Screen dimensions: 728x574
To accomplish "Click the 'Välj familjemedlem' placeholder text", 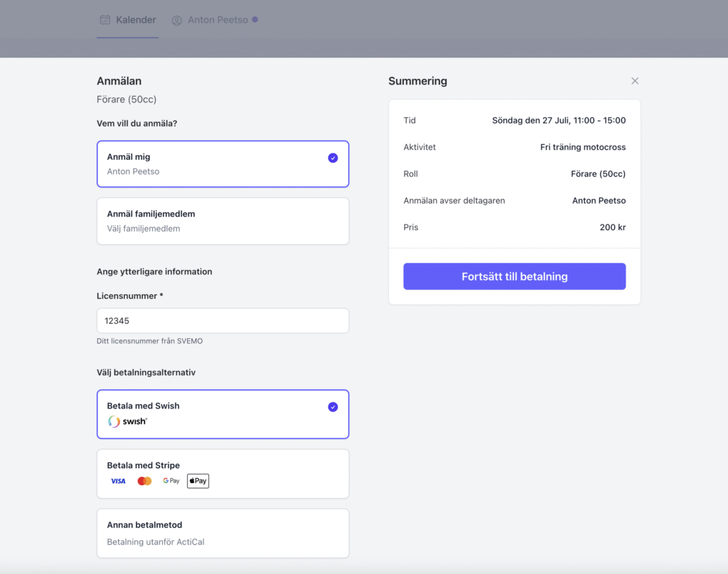I will pos(143,229).
